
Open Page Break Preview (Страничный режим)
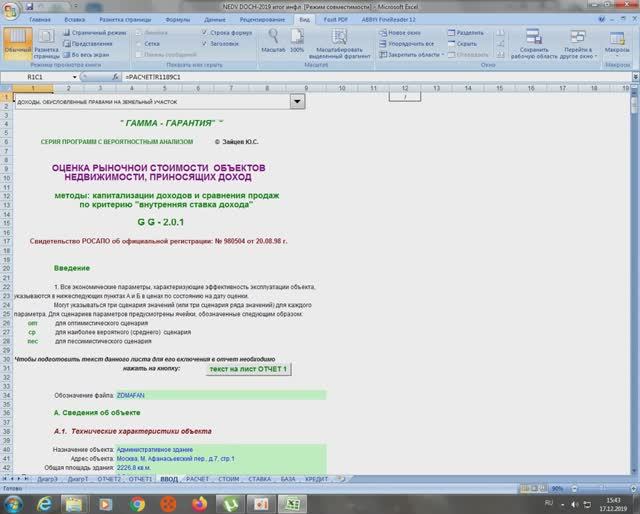[94, 32]
